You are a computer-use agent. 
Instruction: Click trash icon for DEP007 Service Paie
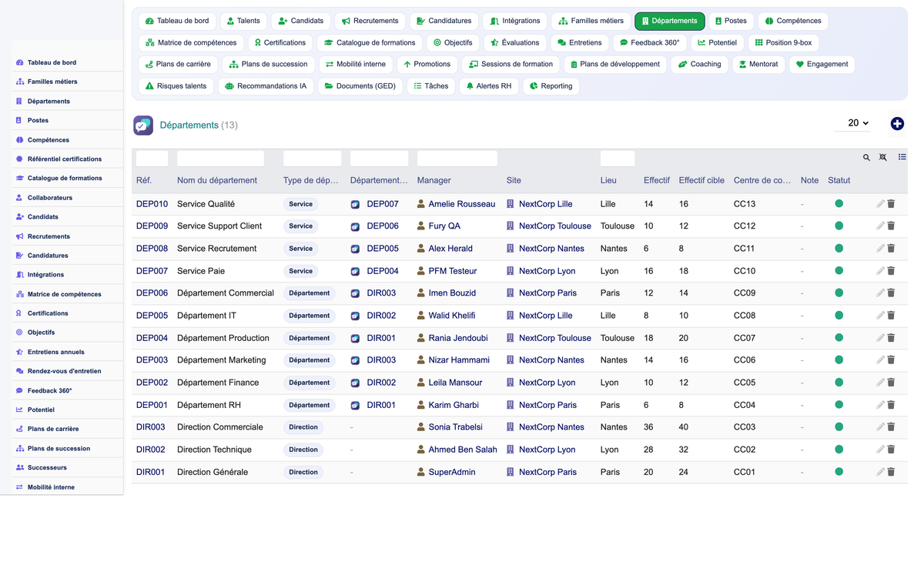[x=891, y=271]
